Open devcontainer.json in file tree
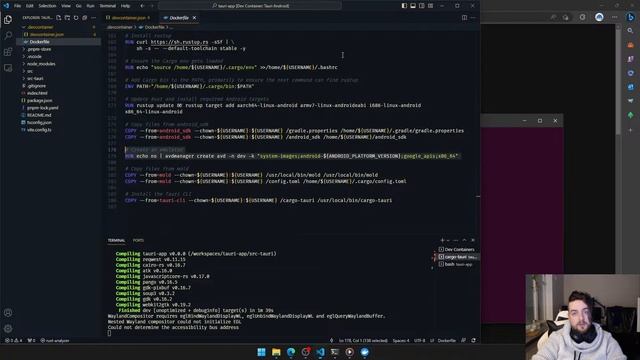Image resolution: width=640 pixels, height=360 pixels. click(x=47, y=34)
